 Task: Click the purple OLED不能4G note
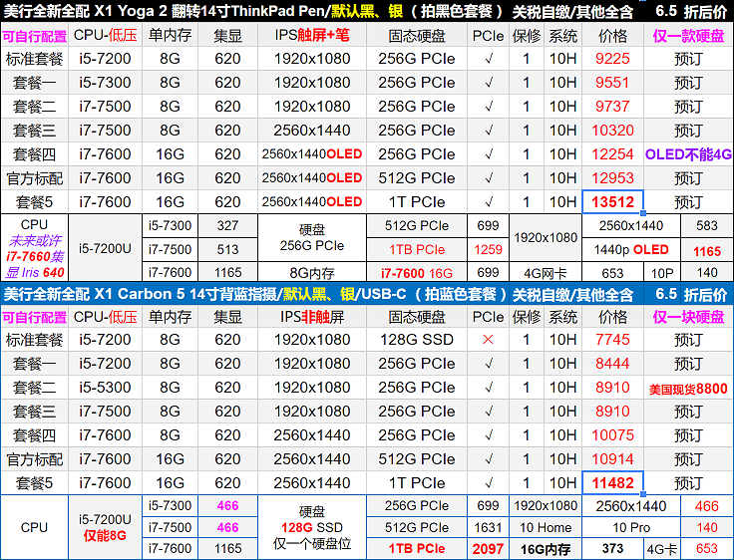688,153
